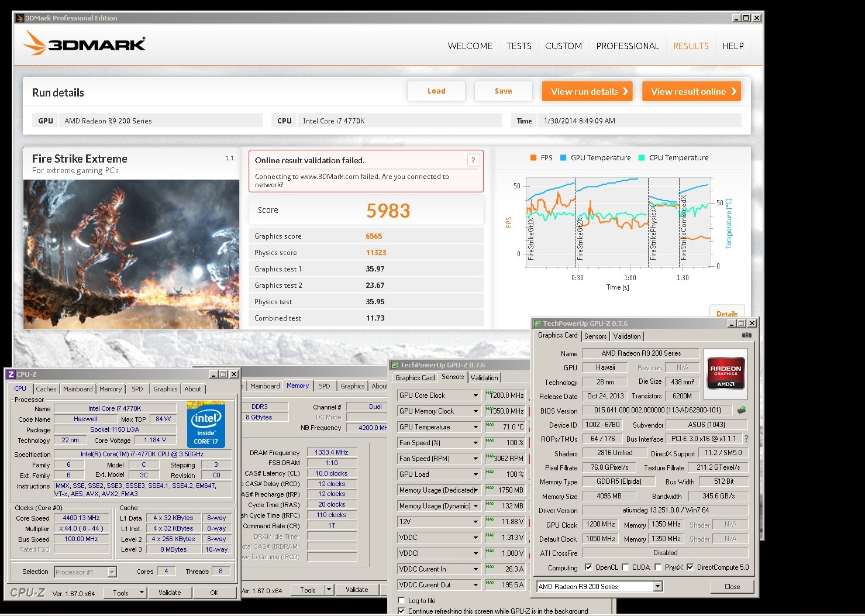Open the Fan Speed (%) sensor dropdown
Image resolution: width=865 pixels, height=616 pixels.
475,443
